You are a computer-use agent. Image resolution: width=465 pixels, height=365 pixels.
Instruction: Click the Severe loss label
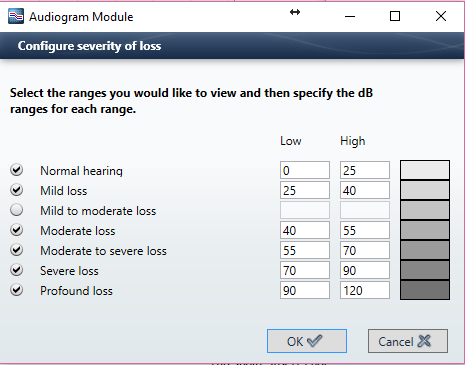pos(69,271)
